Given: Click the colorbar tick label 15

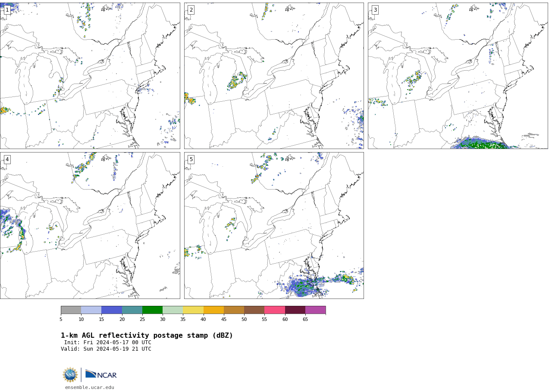Looking at the screenshot, I should (x=101, y=320).
